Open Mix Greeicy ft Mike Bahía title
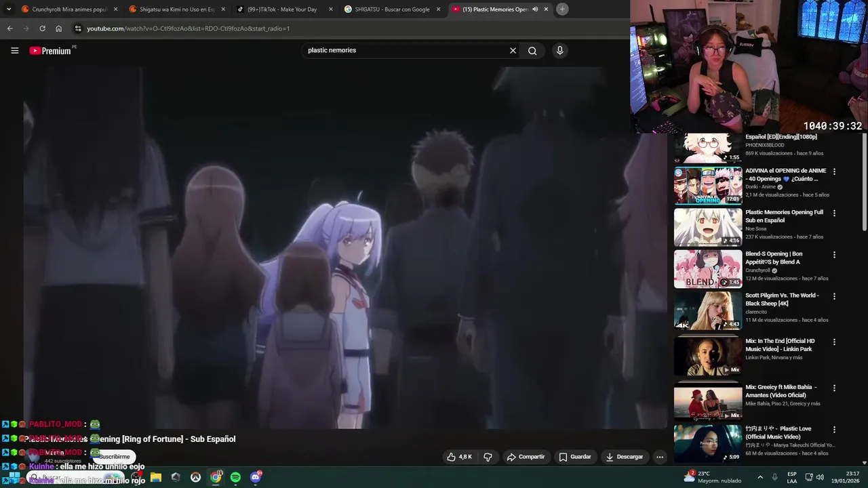This screenshot has height=488, width=868. (781, 391)
